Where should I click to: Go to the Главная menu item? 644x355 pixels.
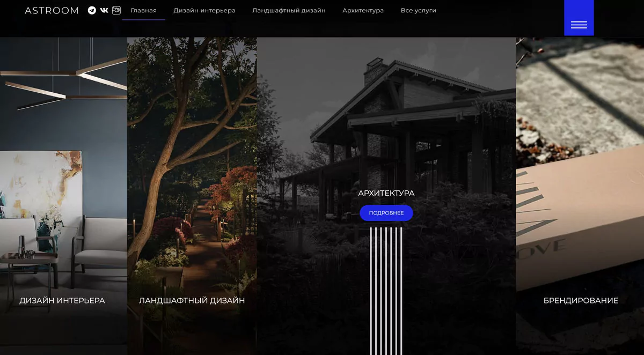pyautogui.click(x=144, y=11)
